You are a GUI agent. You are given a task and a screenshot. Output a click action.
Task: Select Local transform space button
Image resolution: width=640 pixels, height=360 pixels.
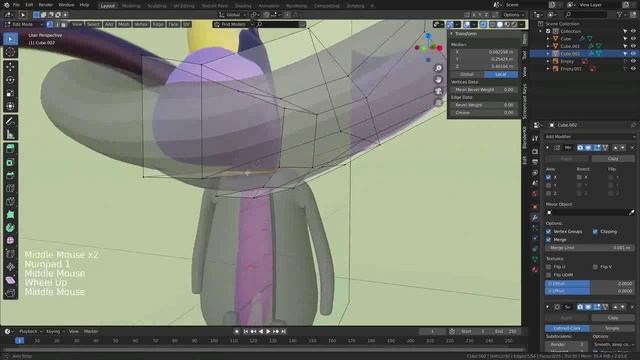tap(501, 74)
